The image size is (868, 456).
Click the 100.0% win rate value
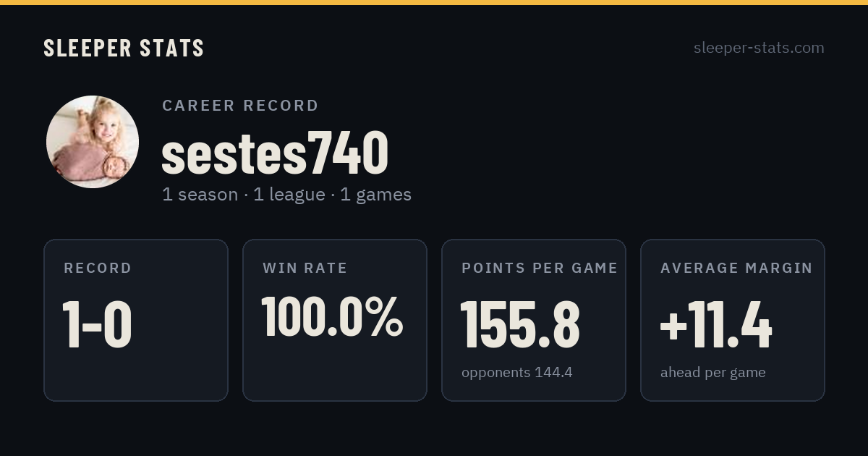pos(332,316)
